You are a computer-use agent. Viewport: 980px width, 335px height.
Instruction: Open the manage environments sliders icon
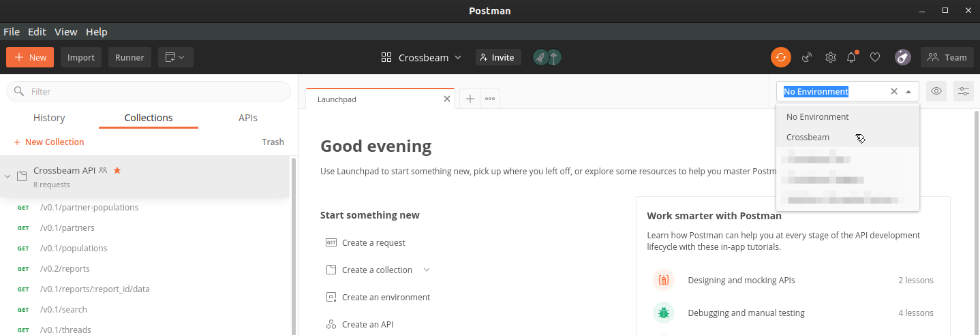point(964,91)
